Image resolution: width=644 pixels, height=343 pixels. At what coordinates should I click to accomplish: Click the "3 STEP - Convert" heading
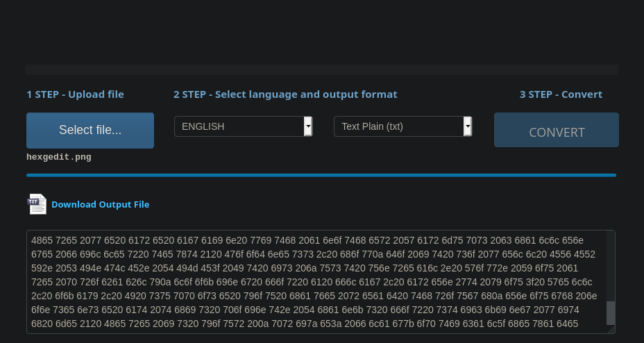click(x=561, y=94)
